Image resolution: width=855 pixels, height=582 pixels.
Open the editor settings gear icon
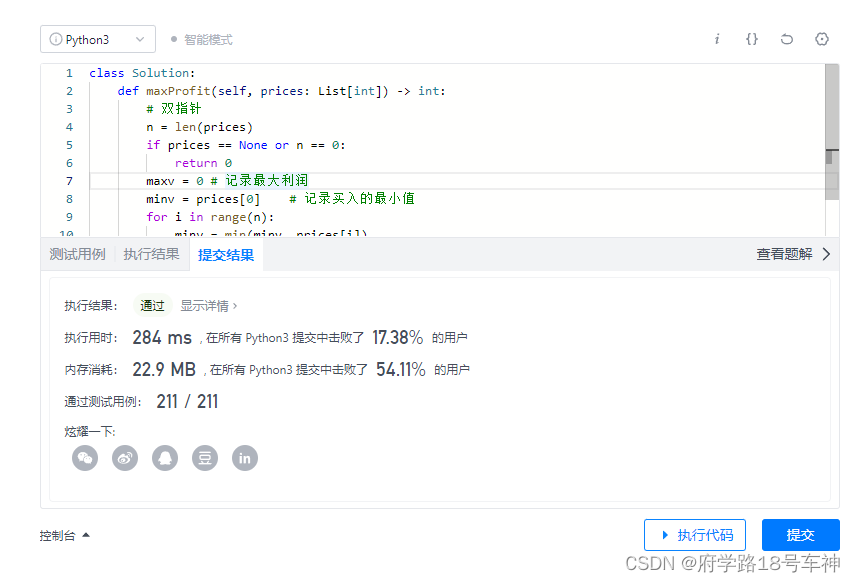point(822,39)
